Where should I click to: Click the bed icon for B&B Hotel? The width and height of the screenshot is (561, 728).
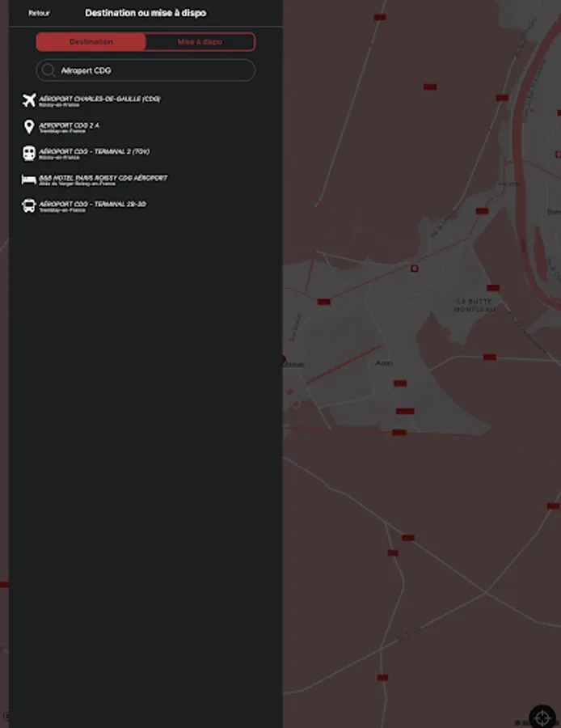[x=29, y=180]
